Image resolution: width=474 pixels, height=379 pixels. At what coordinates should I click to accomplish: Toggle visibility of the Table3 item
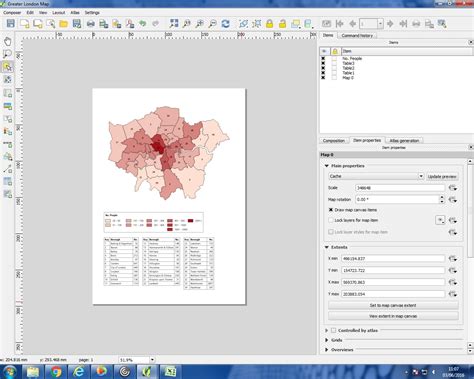(323, 63)
